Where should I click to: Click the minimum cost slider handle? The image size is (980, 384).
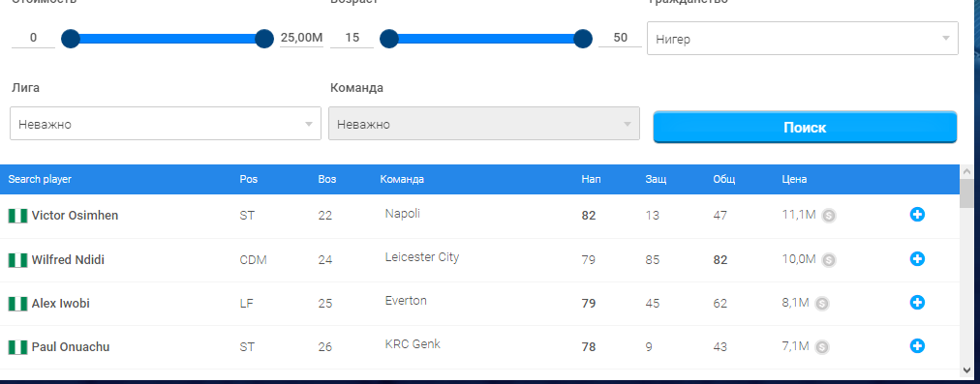pos(71,39)
